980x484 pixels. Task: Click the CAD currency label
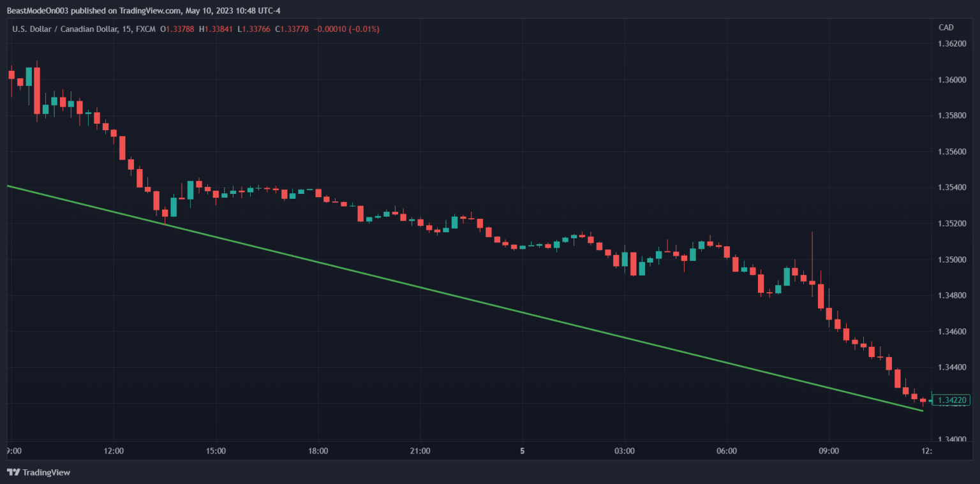pos(946,27)
